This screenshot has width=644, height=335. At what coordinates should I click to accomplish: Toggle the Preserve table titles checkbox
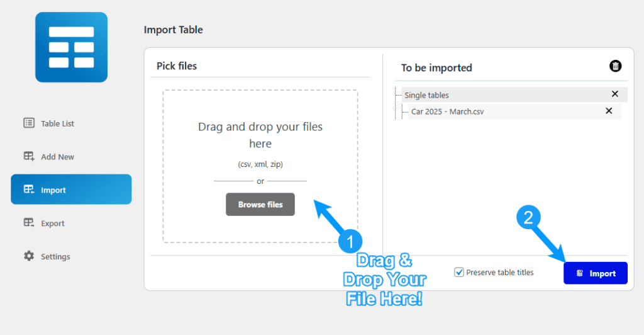coord(460,273)
